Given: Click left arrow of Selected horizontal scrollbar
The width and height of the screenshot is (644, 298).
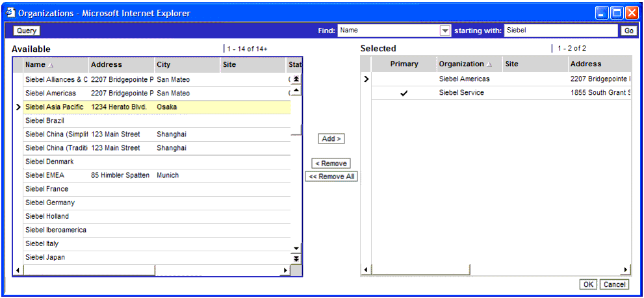Looking at the screenshot, I should [367, 269].
